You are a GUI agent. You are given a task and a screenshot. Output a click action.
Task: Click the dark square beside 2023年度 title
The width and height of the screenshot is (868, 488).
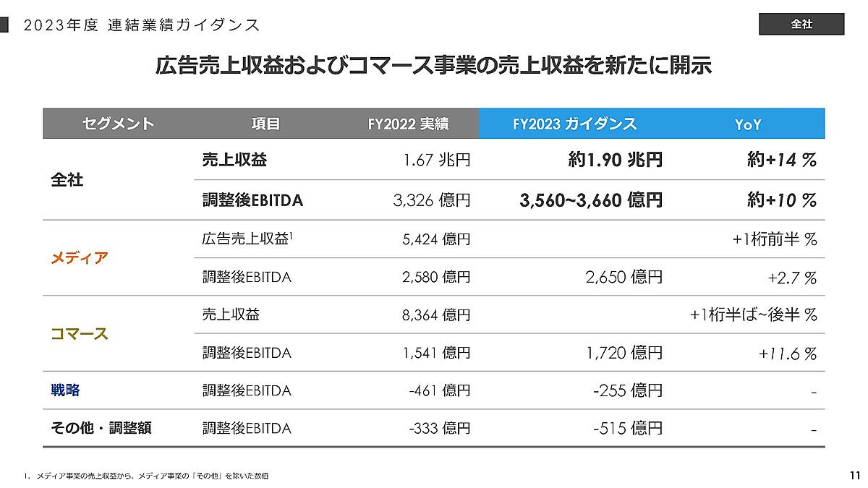coord(4,25)
